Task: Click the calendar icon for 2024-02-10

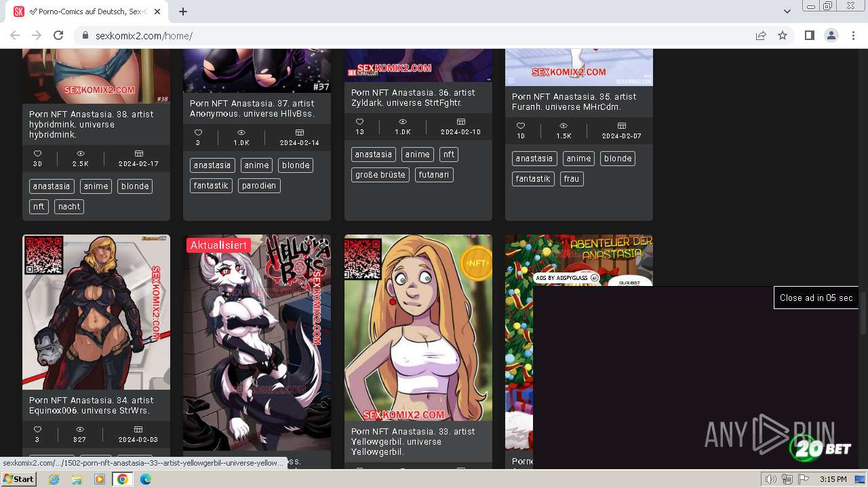Action: pos(460,122)
